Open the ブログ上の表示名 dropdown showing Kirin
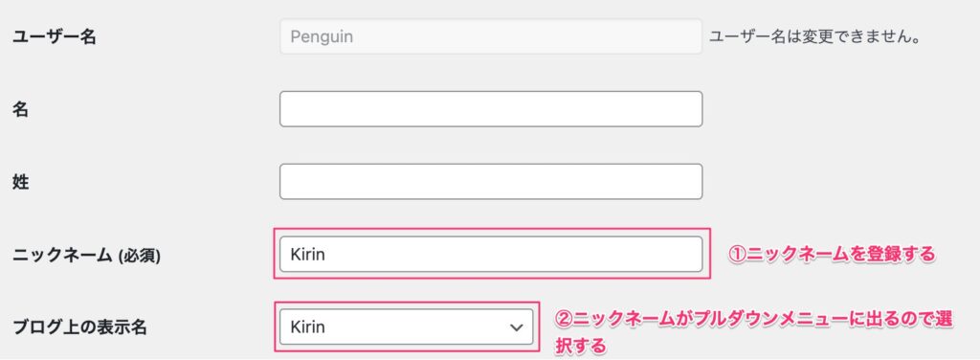Image resolution: width=980 pixels, height=360 pixels. coord(406,326)
